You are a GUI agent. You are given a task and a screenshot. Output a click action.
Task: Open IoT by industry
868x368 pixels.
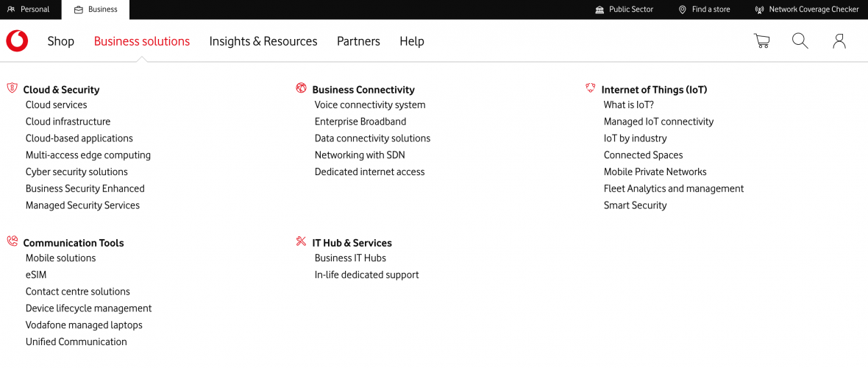click(635, 138)
